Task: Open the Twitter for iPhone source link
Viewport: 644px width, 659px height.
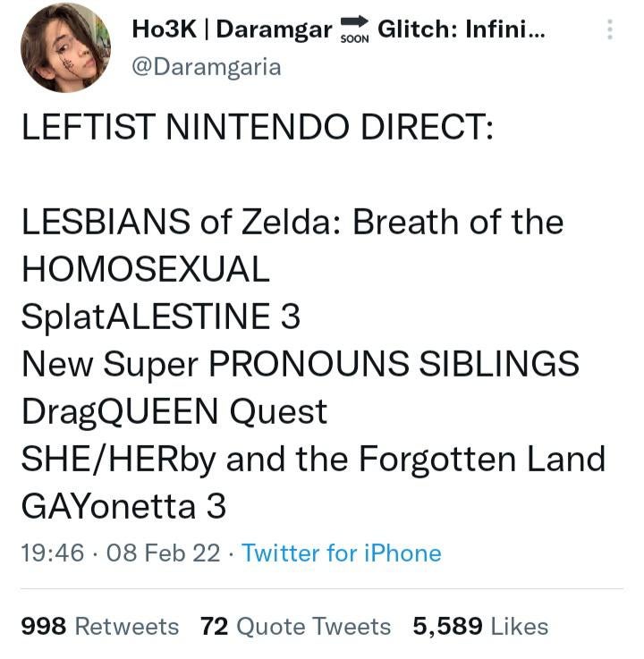Action: pyautogui.click(x=342, y=553)
